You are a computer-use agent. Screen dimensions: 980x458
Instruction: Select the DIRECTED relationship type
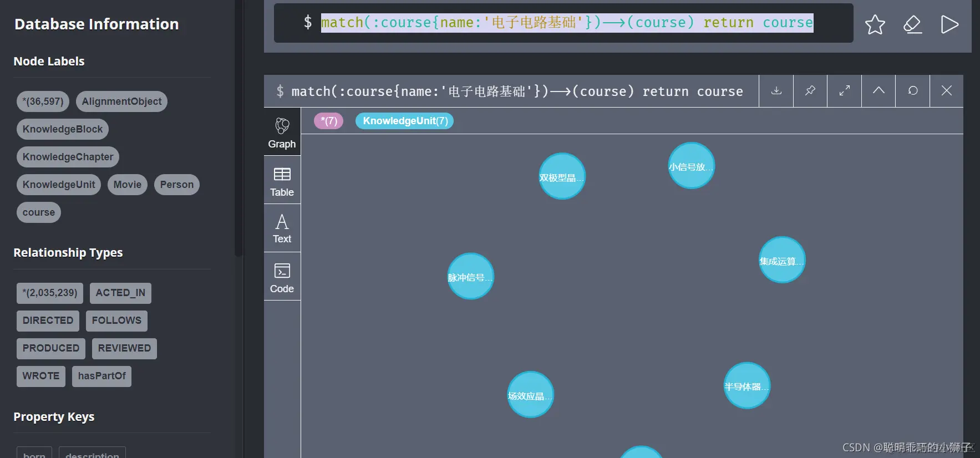tap(48, 320)
